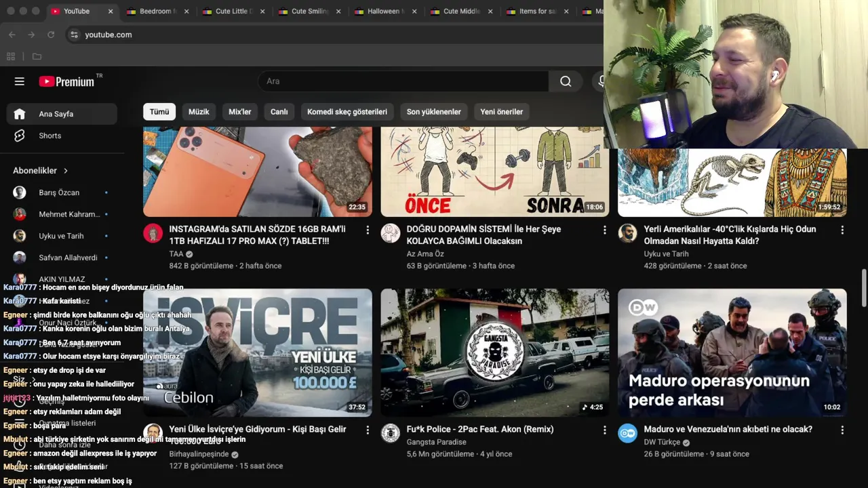Click the Ara search input field

[x=403, y=81]
